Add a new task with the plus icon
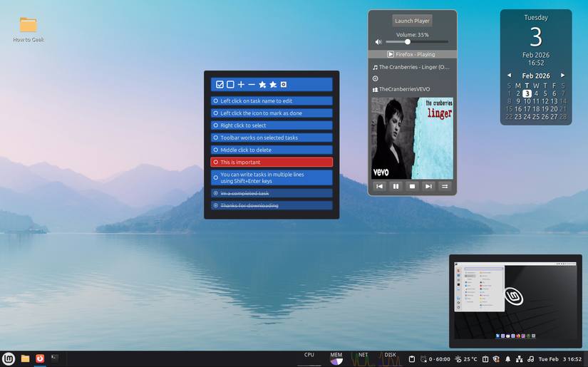 (x=241, y=84)
